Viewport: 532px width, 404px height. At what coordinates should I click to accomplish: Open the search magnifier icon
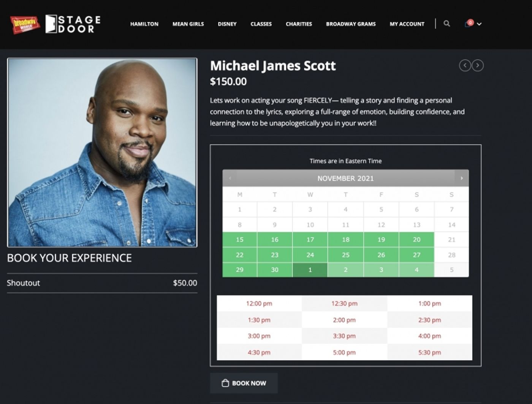447,24
